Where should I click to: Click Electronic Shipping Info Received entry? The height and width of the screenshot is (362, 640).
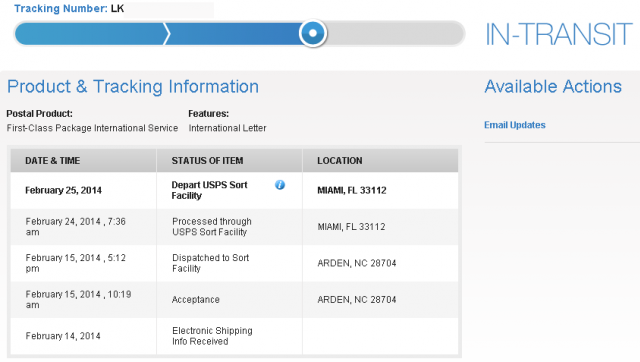pyautogui.click(x=212, y=336)
